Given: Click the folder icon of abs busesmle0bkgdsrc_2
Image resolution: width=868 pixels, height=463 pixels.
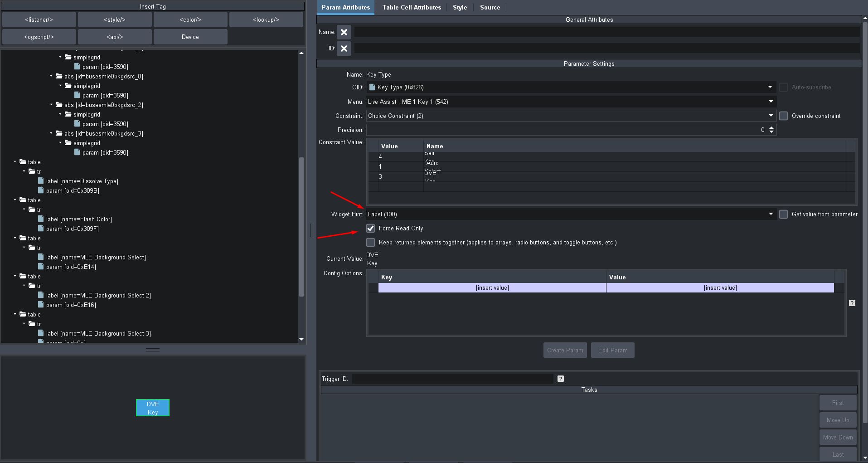Looking at the screenshot, I should pos(59,105).
